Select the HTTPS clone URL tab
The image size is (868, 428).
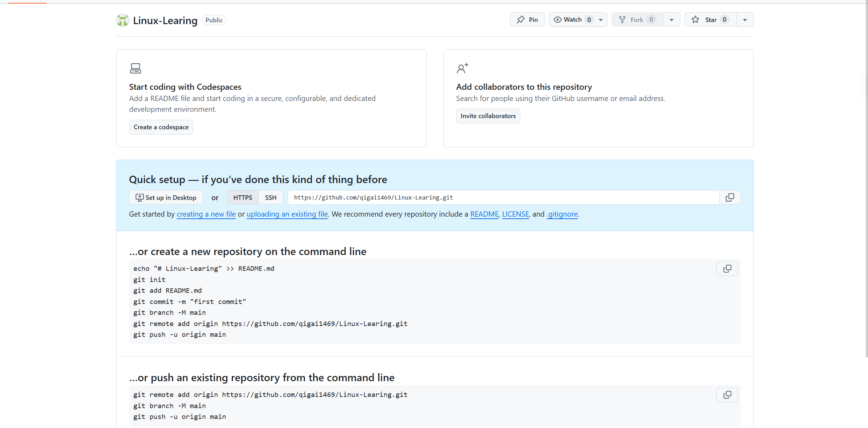(243, 197)
